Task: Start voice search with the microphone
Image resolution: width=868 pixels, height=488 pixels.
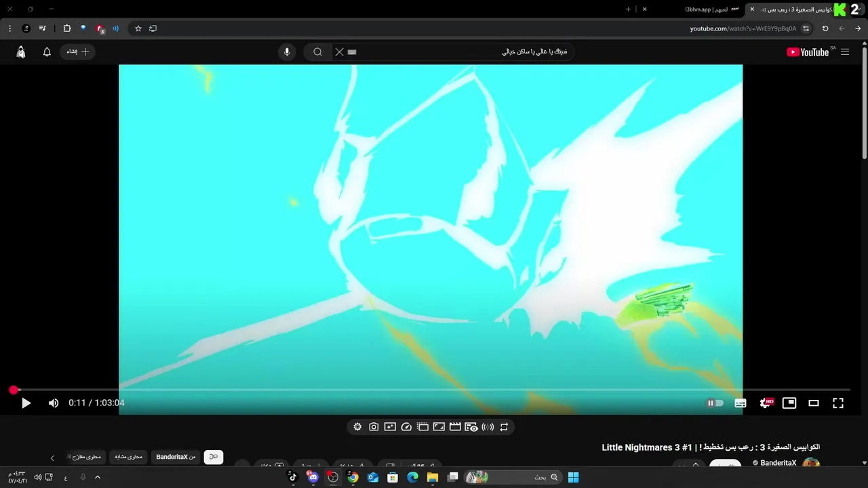Action: [287, 52]
